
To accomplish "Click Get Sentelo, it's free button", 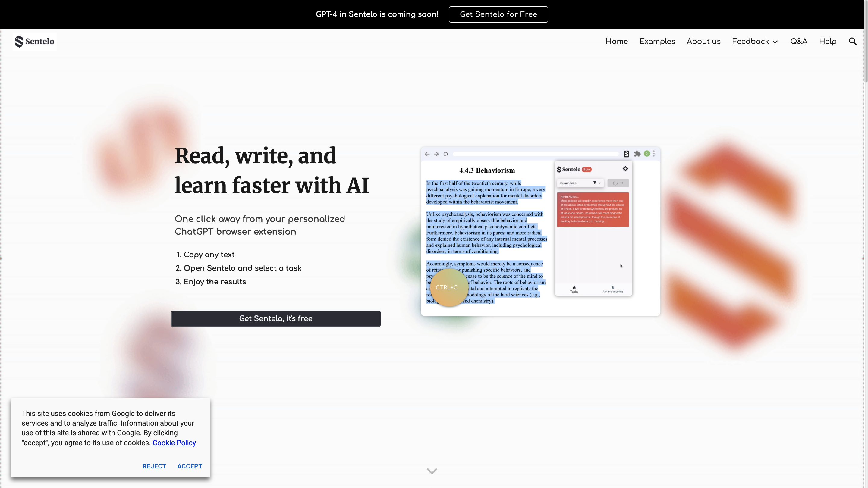I will [276, 318].
